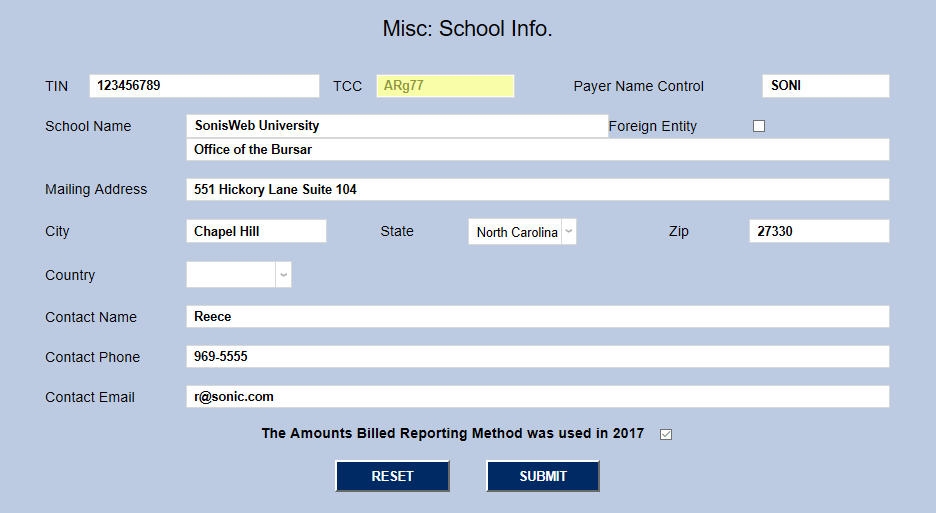Toggle the Amounts Billed Reporting Method checkbox
This screenshot has width=936, height=513.
click(x=666, y=434)
